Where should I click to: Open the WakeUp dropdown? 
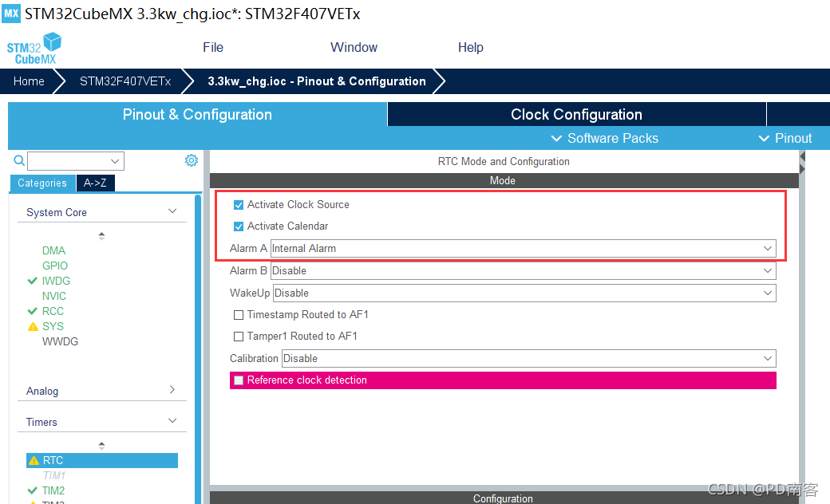524,293
